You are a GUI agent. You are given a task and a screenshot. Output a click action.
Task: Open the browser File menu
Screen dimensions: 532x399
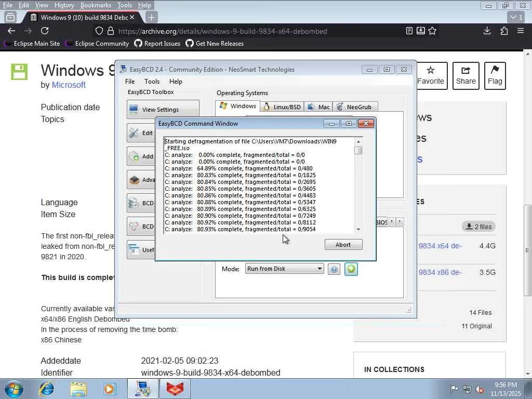click(x=7, y=5)
